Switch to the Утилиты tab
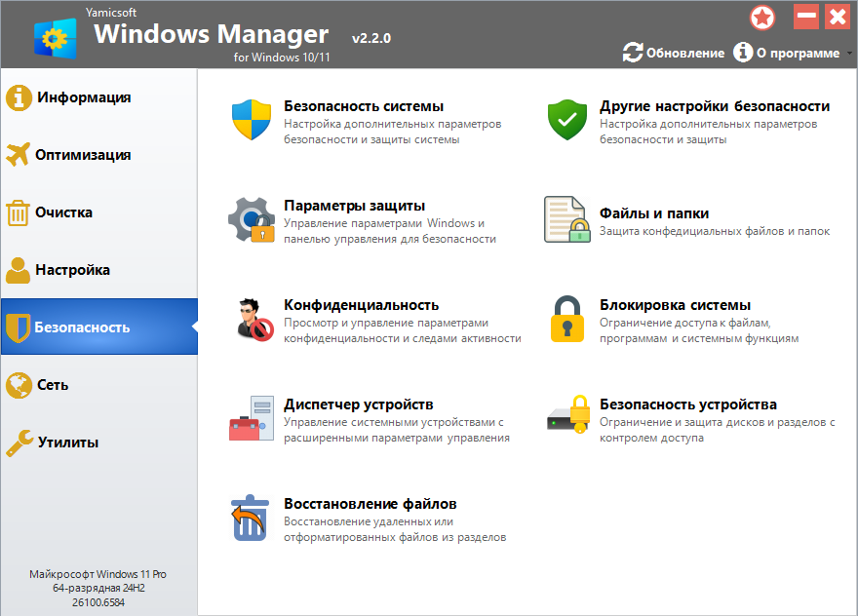Image resolution: width=858 pixels, height=616 pixels. coord(67,443)
